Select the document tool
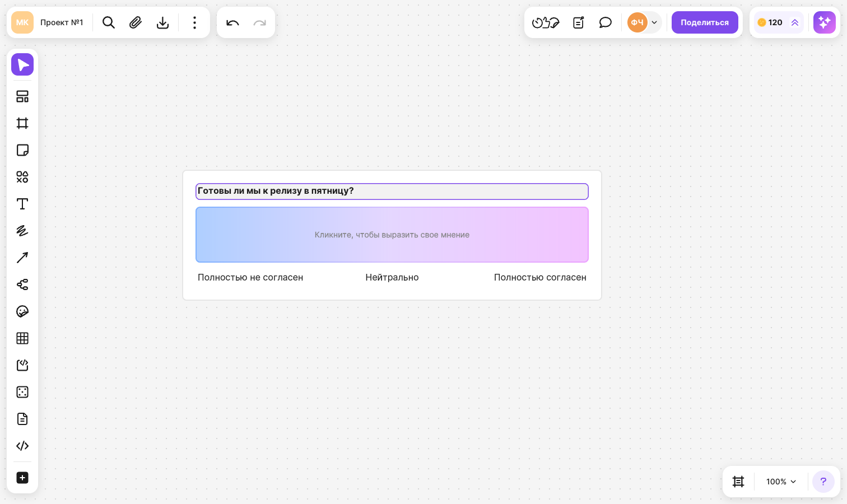847x504 pixels. tap(22, 419)
